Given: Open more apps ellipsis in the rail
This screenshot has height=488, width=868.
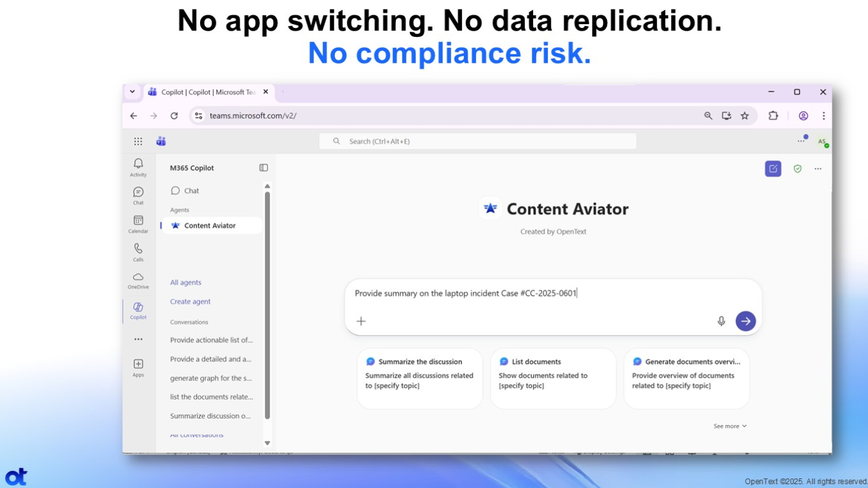Looking at the screenshot, I should click(x=138, y=339).
